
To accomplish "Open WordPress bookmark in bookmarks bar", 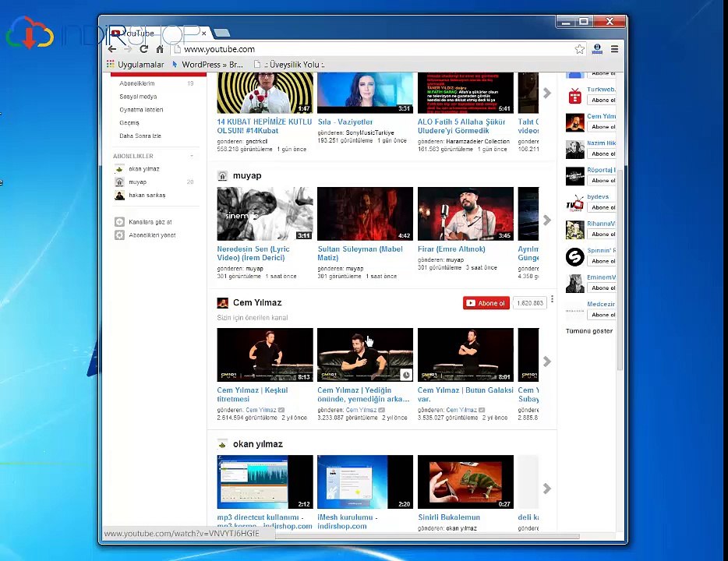I will click(x=207, y=65).
